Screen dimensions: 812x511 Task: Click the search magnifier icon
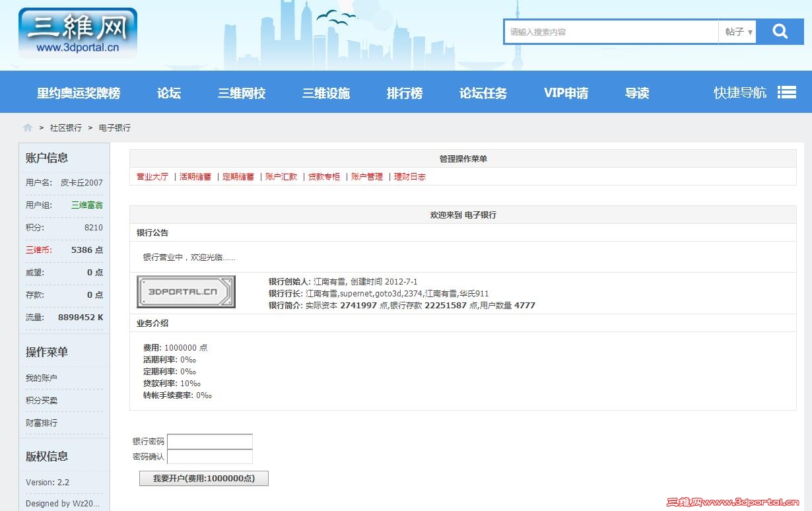tap(780, 31)
